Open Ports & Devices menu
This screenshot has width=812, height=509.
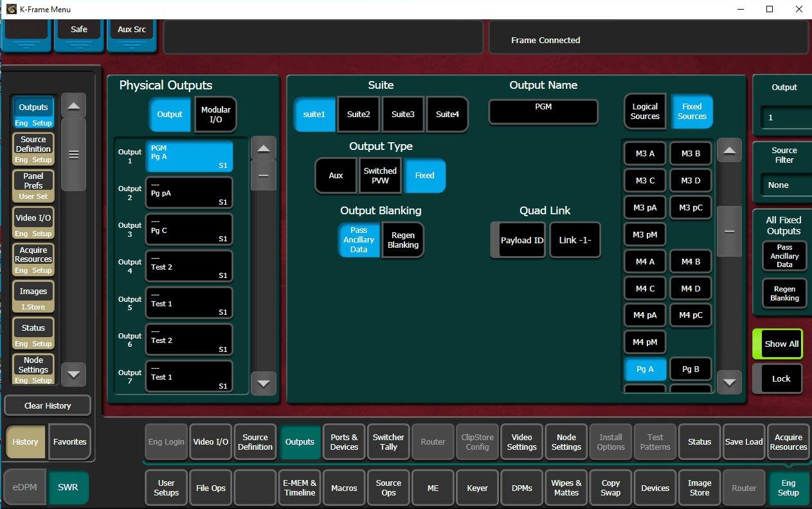click(x=344, y=442)
